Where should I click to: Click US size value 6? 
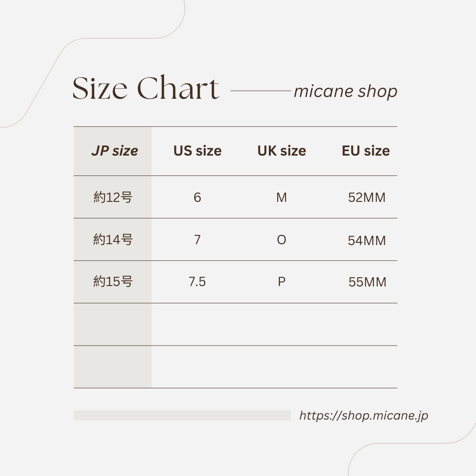coord(197,197)
